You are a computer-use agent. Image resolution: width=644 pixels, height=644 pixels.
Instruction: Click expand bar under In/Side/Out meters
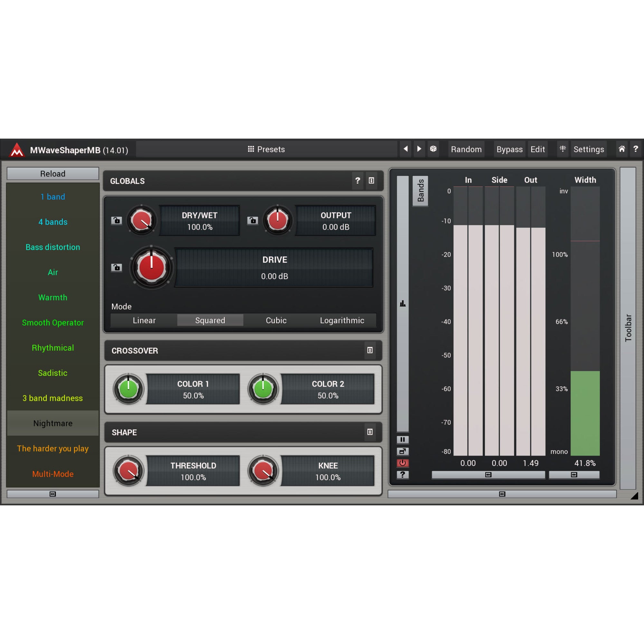point(488,475)
